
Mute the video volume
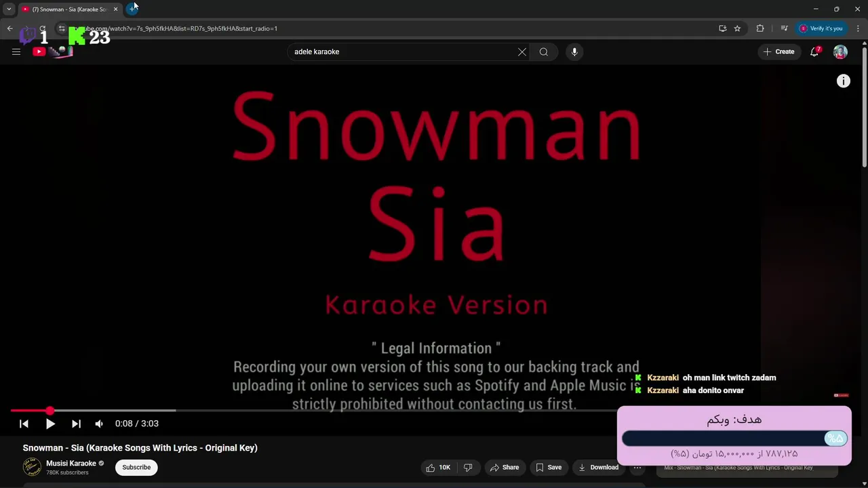coord(99,424)
